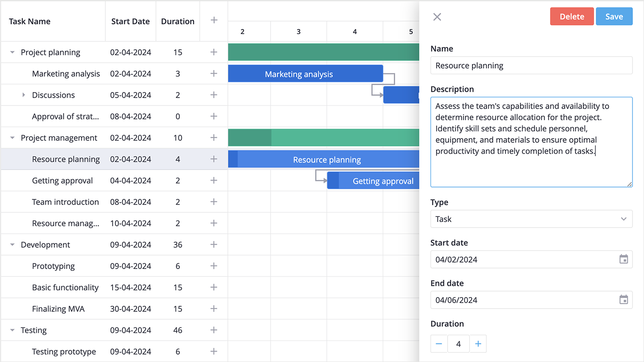Screen dimensions: 644x362
Task: Select the Finalizing MVA task row
Action: [114, 309]
